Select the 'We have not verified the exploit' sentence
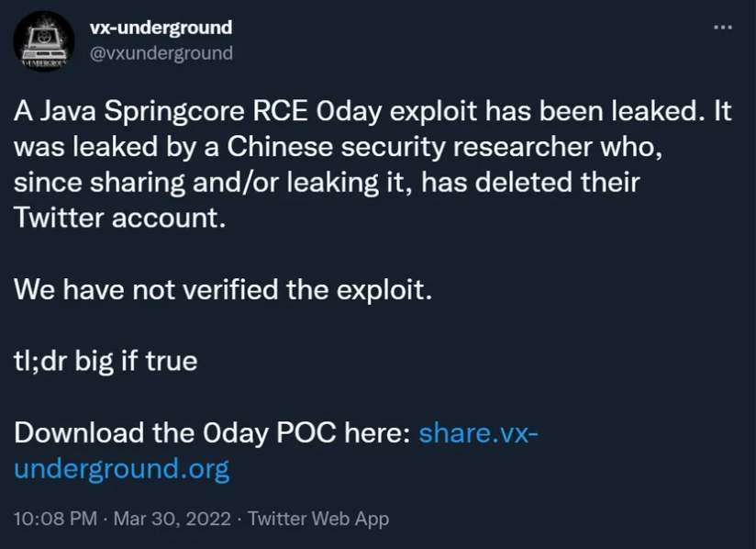Image resolution: width=756 pixels, height=549 pixels. coord(223,289)
